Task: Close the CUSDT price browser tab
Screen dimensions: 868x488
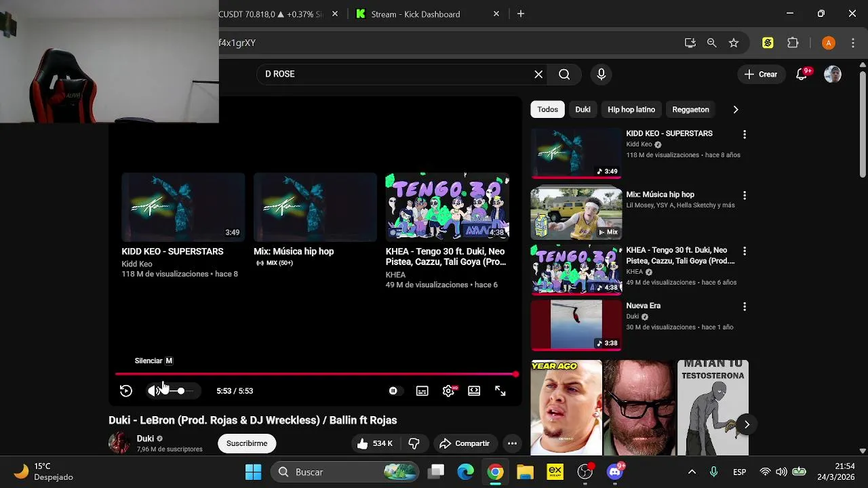Action: 335,14
